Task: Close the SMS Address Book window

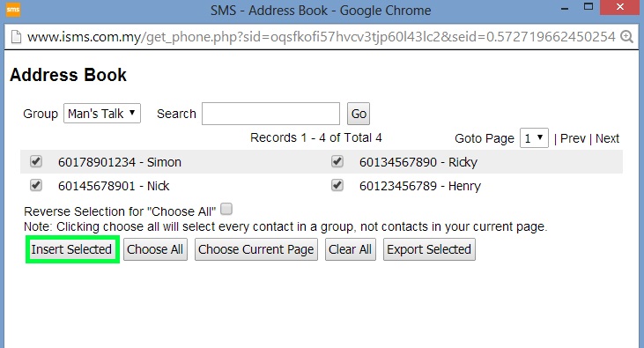Action: point(620,7)
